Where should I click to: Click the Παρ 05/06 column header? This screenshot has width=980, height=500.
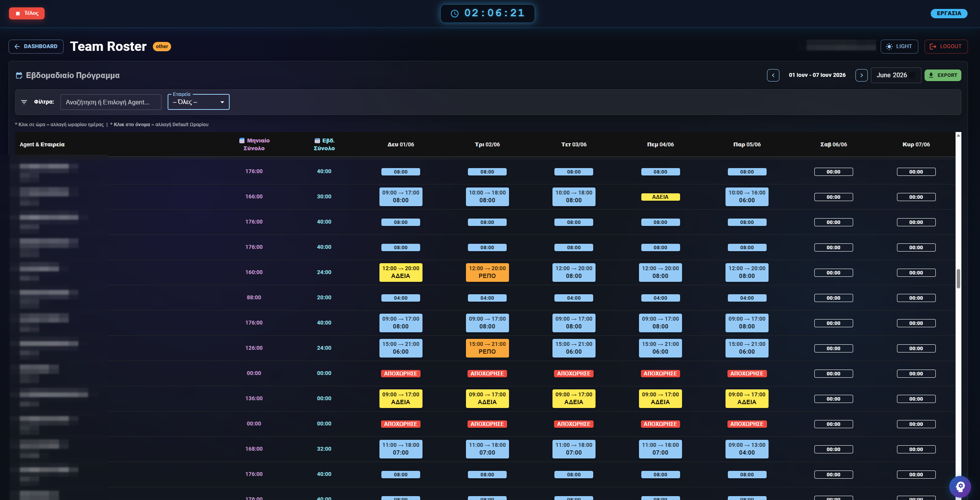coord(747,144)
